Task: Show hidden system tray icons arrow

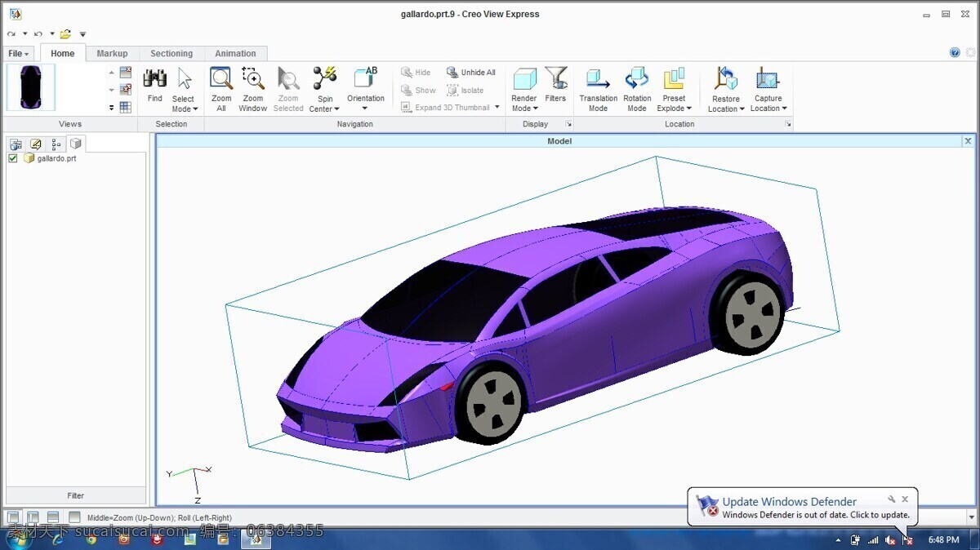Action: 838,540
